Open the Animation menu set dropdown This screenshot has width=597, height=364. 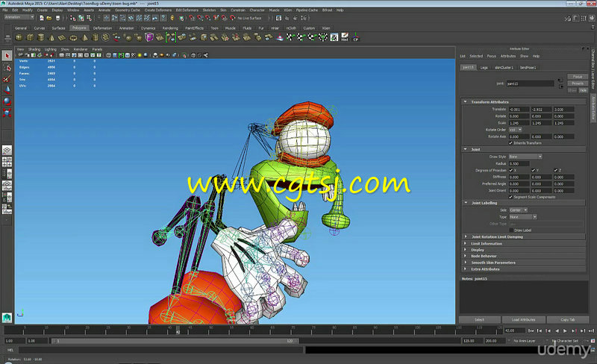pyautogui.click(x=19, y=17)
